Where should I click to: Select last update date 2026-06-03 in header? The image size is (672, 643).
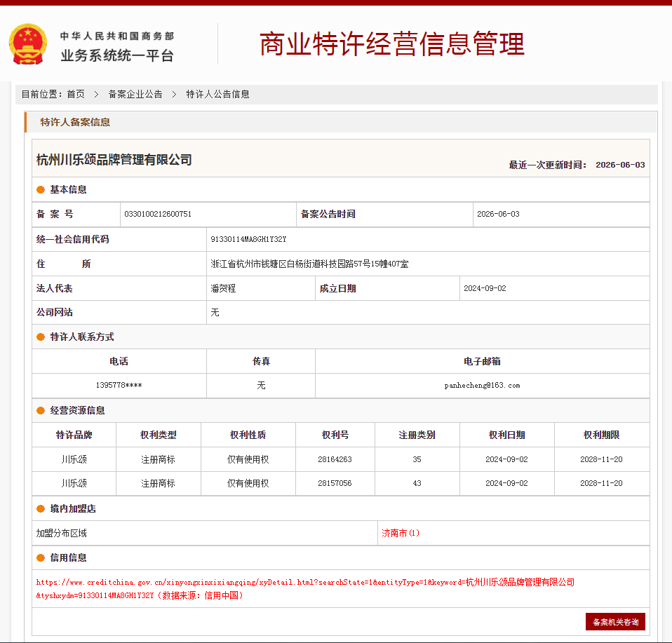(620, 165)
